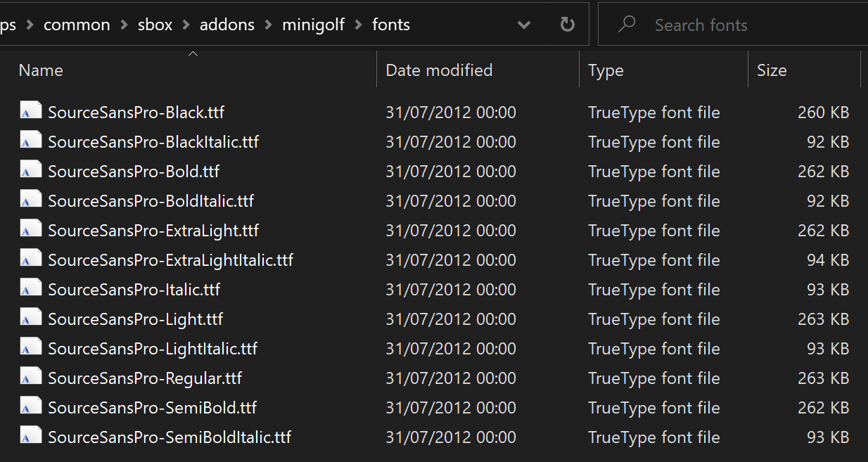Expand the chevron after minigolf in path
868x462 pixels.
tap(359, 25)
